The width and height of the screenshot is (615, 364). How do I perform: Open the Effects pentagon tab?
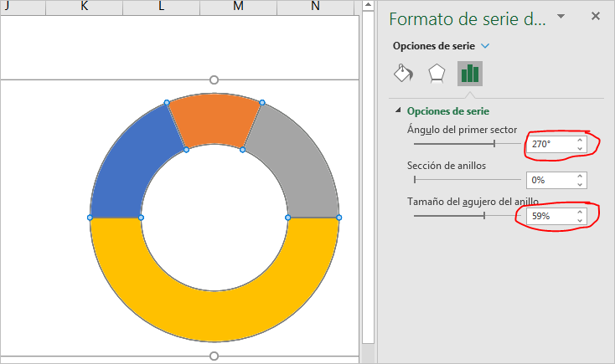tap(437, 74)
